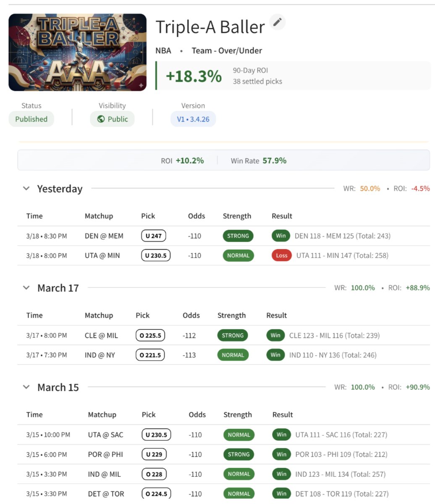Viewport: 435px width, 504px height.
Task: Click the Win badge for CLE @ MIL
Action: 275,335
